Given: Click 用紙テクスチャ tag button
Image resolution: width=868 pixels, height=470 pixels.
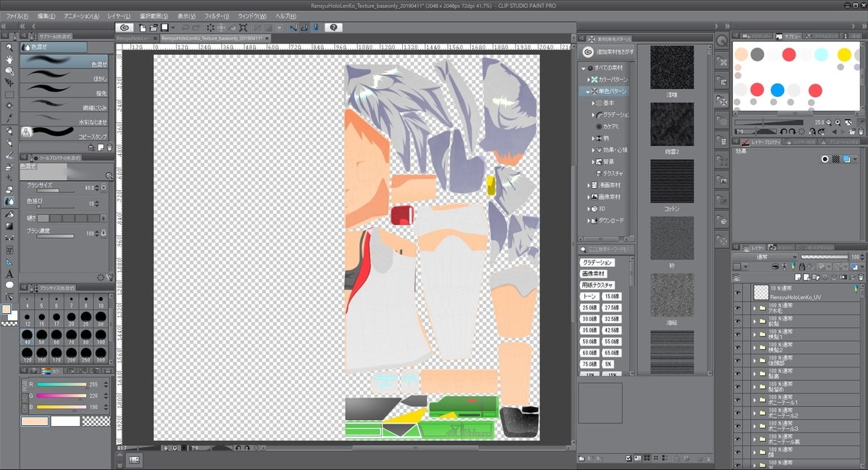Looking at the screenshot, I should [597, 286].
